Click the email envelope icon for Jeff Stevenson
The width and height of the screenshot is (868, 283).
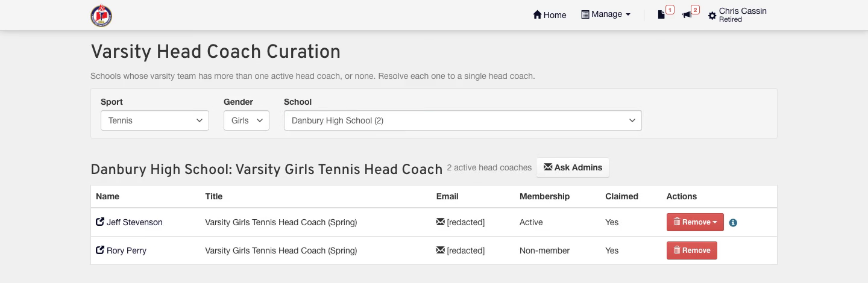440,222
